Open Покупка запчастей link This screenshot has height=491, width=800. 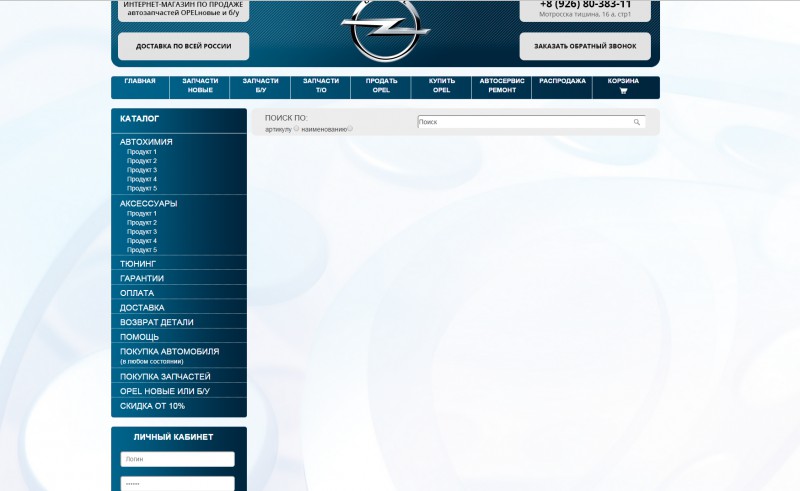[165, 377]
